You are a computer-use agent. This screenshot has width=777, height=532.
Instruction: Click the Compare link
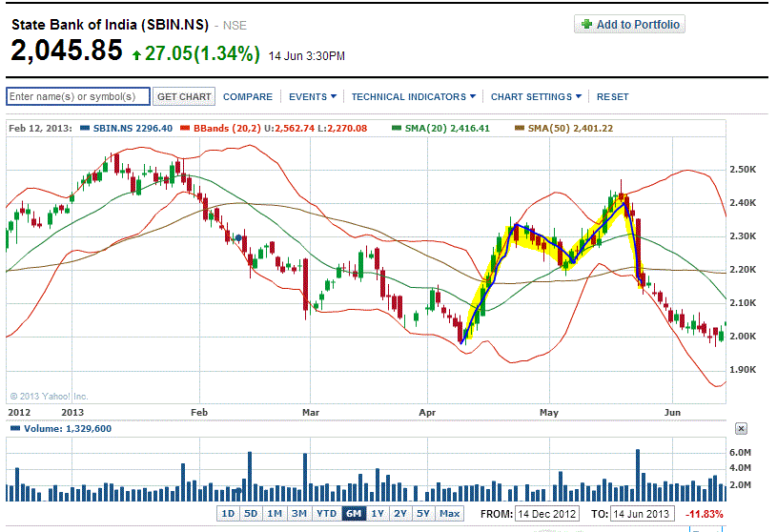point(248,96)
